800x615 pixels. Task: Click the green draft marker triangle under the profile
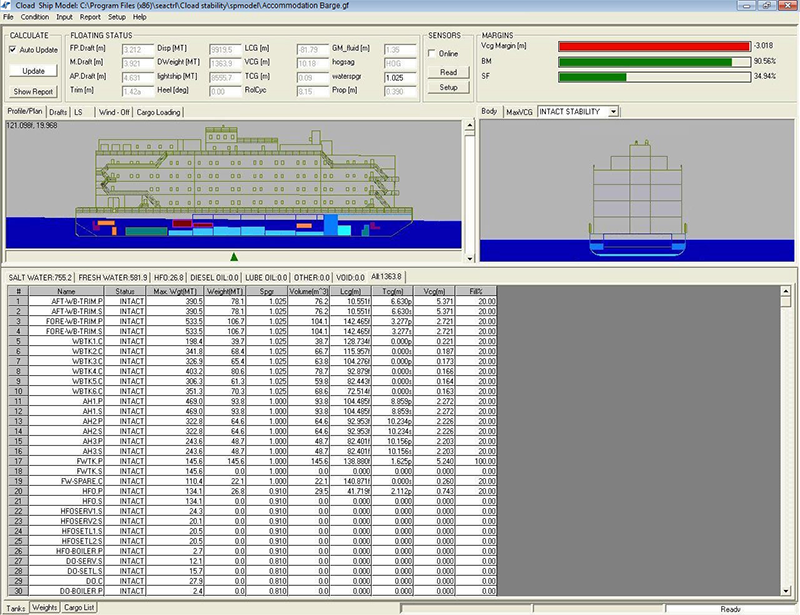click(x=234, y=257)
